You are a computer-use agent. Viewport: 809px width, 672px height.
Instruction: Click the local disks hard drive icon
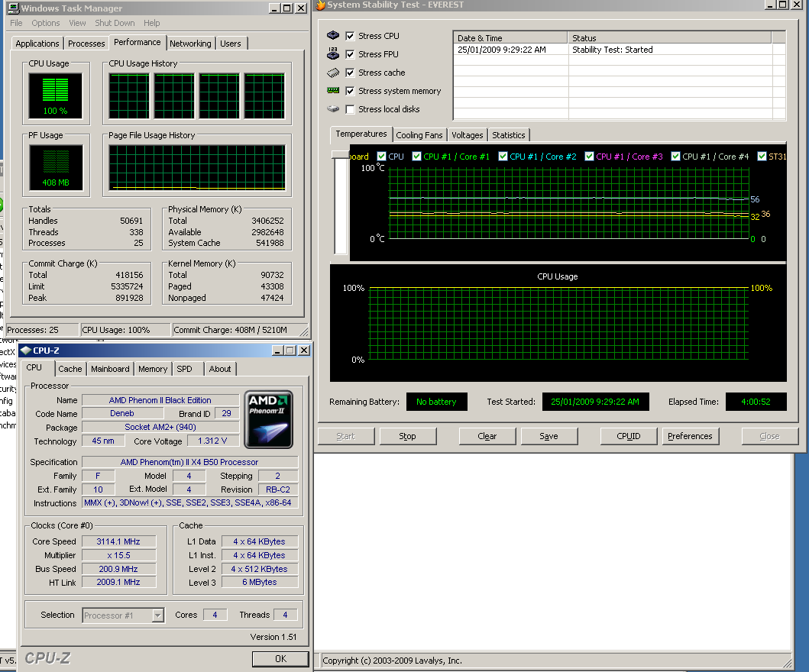point(333,109)
